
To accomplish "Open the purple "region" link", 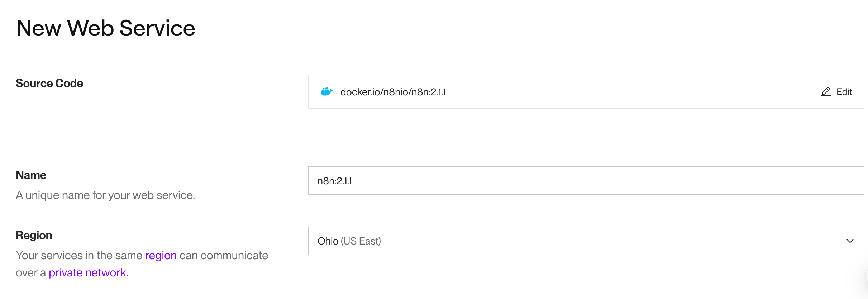I will click(161, 255).
